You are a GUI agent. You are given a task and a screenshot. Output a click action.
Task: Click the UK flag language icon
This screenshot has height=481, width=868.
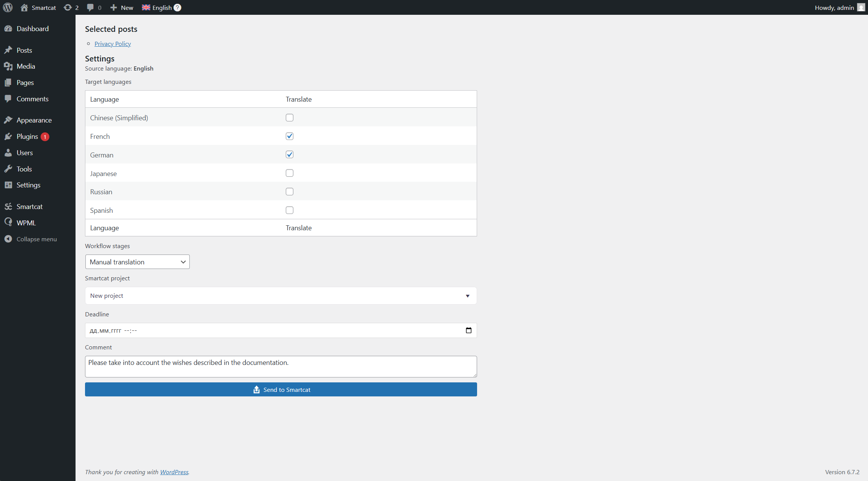(x=146, y=8)
